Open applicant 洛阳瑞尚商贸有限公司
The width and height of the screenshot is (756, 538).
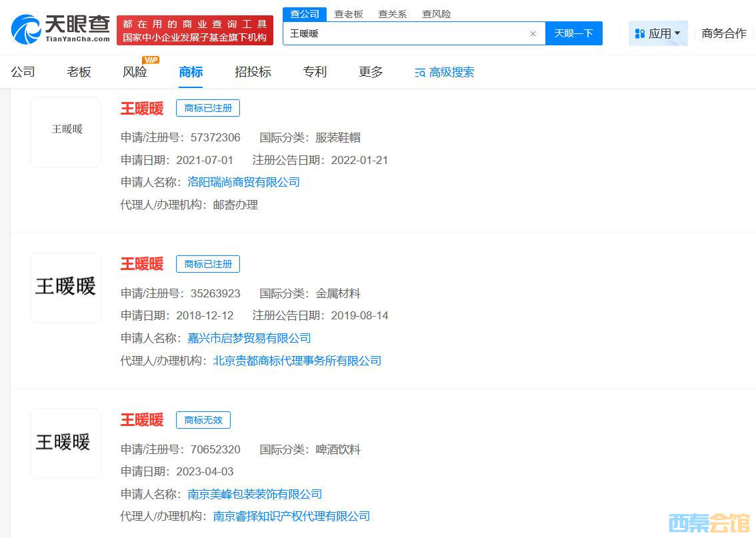point(243,182)
